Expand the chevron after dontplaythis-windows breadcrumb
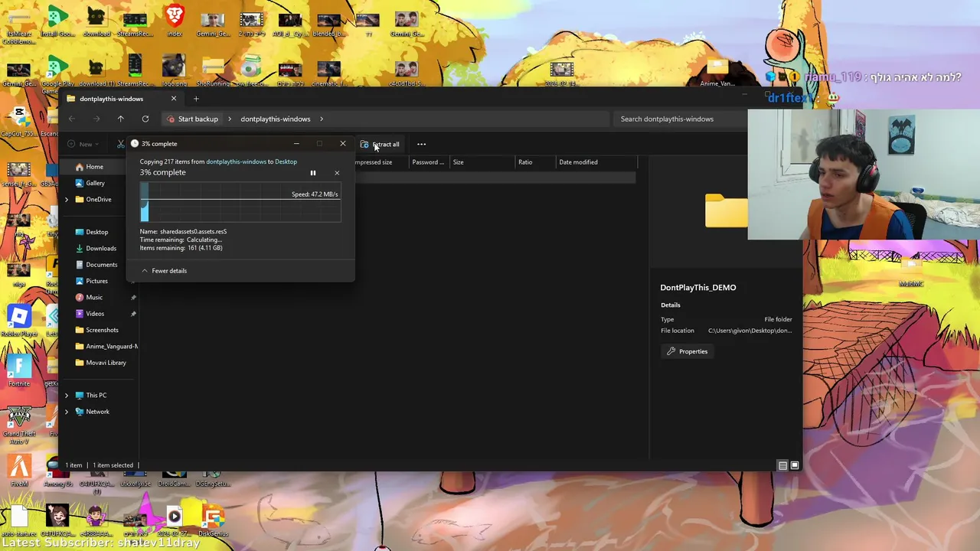The width and height of the screenshot is (980, 551). pyautogui.click(x=322, y=119)
